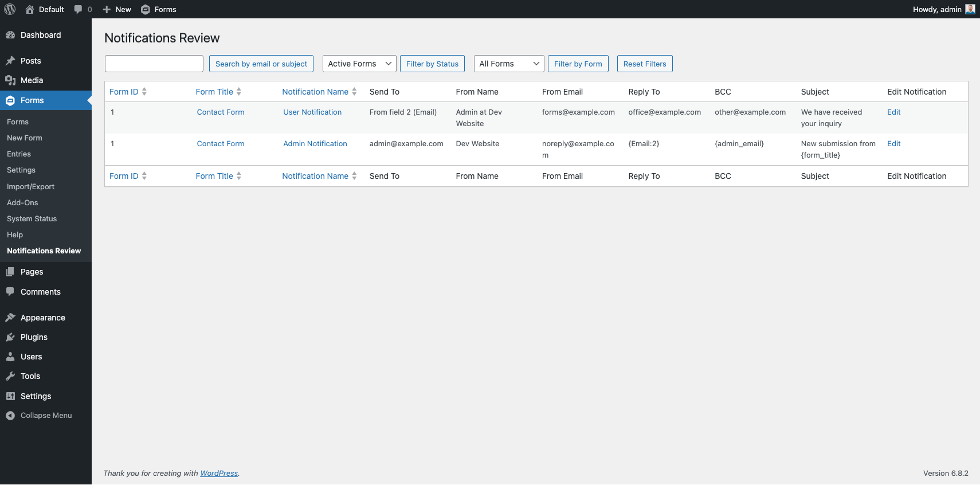
Task: Open the Active Forms status dropdown
Action: (359, 64)
